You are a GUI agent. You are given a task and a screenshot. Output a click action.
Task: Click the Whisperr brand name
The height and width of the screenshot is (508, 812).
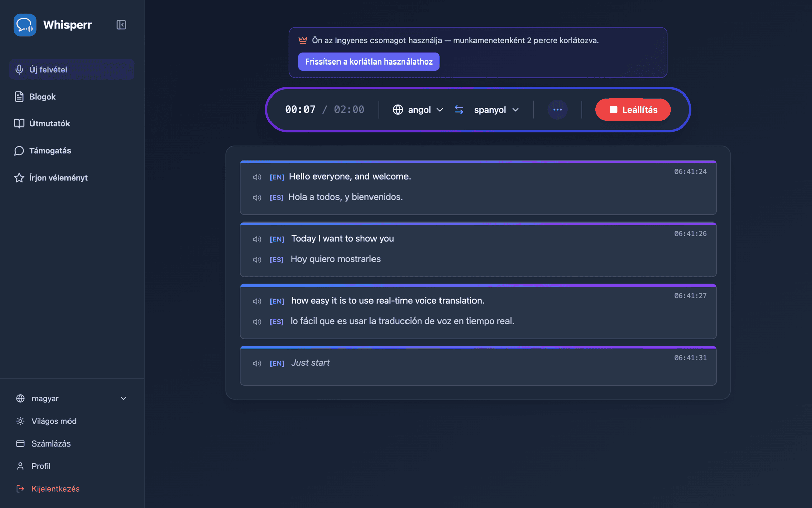pyautogui.click(x=67, y=25)
